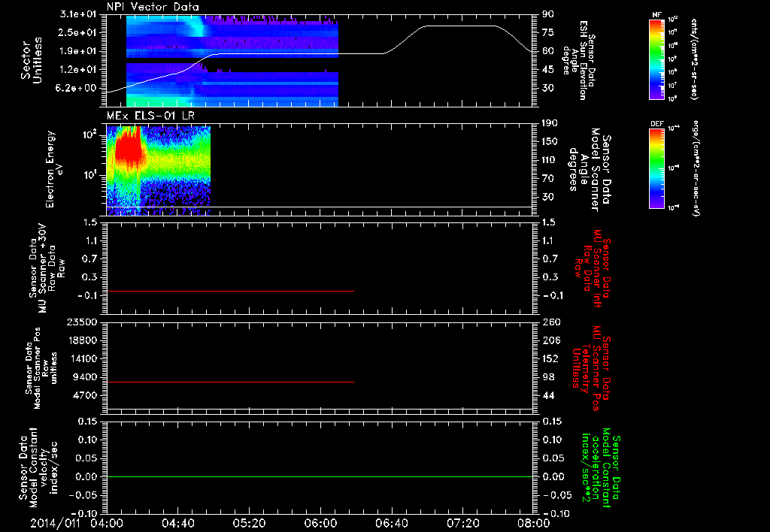Click the 'DEF' color bar heading
This screenshot has height=532, width=770.
(656, 124)
